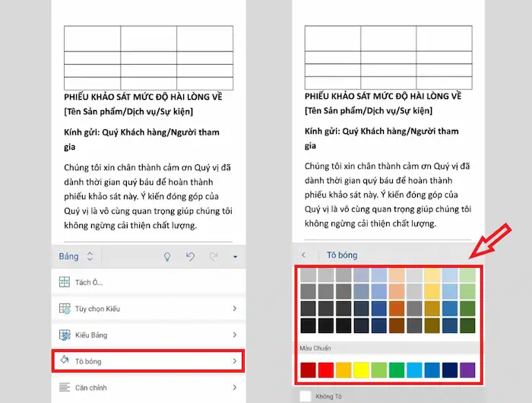
Task: Click the Tùy chọn Kiểu table icon
Action: (x=65, y=309)
